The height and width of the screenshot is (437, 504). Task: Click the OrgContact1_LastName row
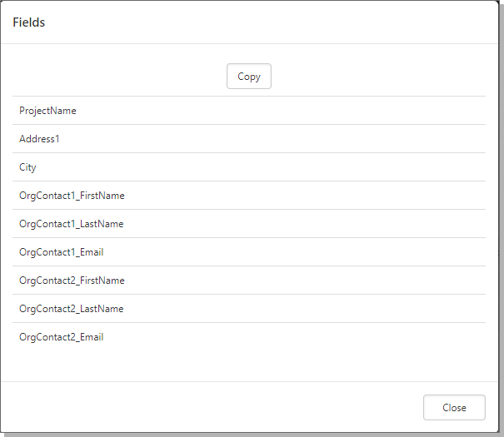tap(71, 224)
